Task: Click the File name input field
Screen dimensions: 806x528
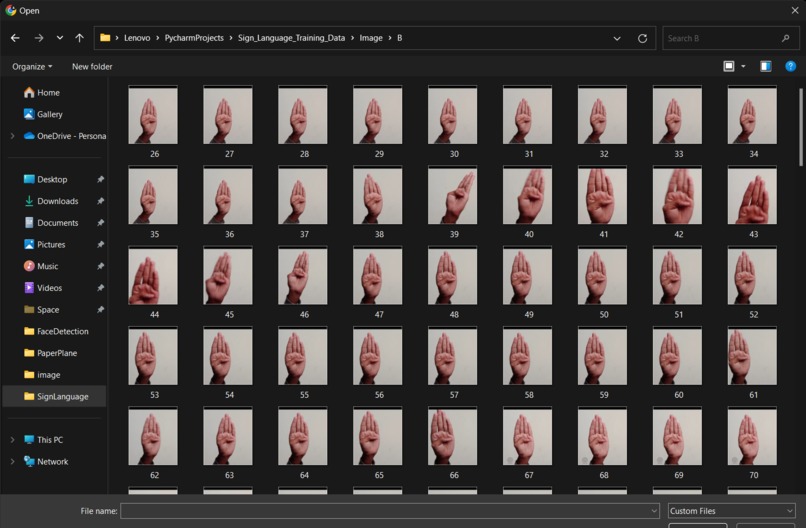Action: pos(384,511)
